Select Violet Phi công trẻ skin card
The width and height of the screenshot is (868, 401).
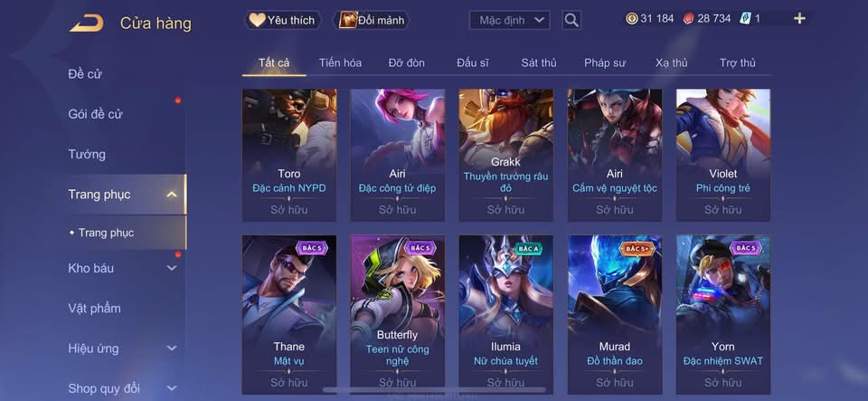point(723,155)
